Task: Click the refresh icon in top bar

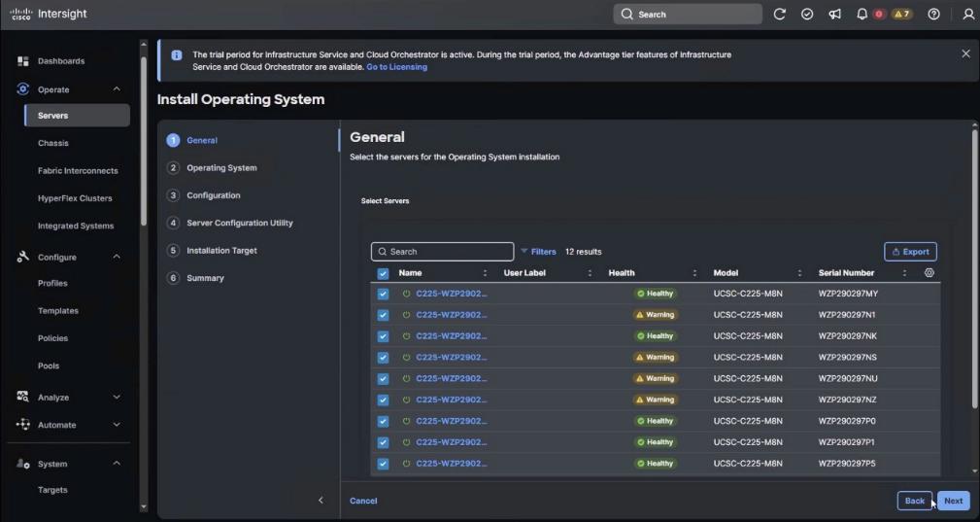Action: [779, 15]
